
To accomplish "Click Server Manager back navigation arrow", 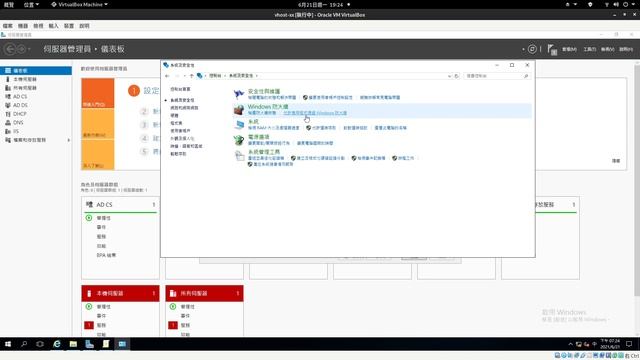I will point(10,49).
